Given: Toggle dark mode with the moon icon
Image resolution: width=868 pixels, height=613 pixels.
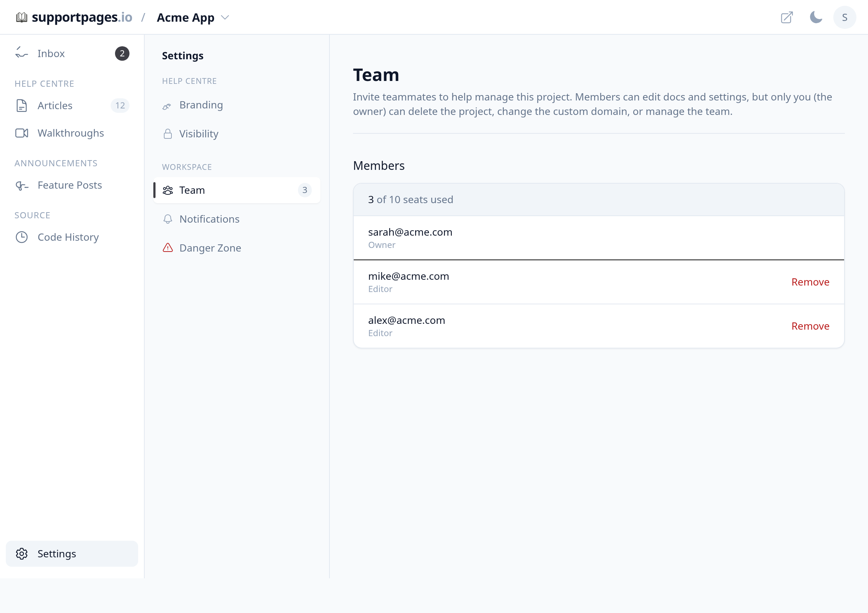Looking at the screenshot, I should (816, 17).
